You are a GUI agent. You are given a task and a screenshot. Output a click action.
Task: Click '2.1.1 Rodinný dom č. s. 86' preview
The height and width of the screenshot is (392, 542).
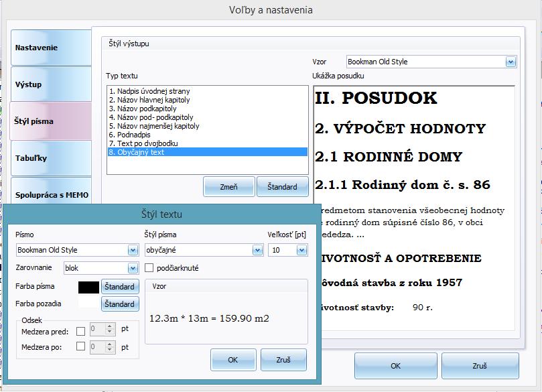coord(403,184)
